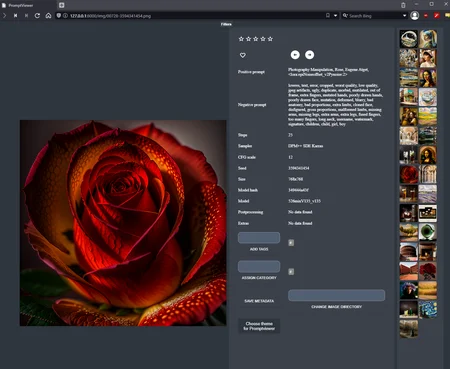The image size is (450, 369).
Task: Go to next image with right arrow
Action: (309, 55)
